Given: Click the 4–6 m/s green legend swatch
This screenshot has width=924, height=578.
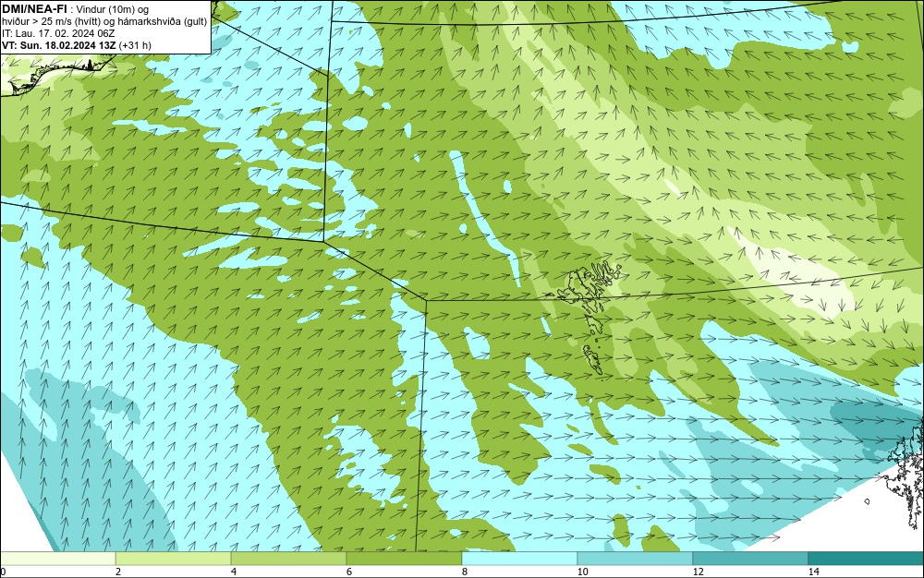Looking at the screenshot, I should (288, 559).
